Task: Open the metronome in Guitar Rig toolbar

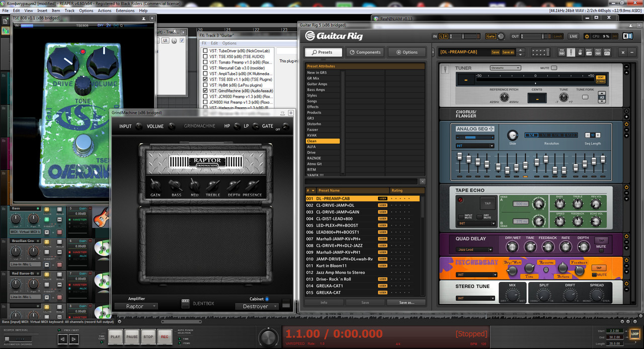Action: click(580, 52)
